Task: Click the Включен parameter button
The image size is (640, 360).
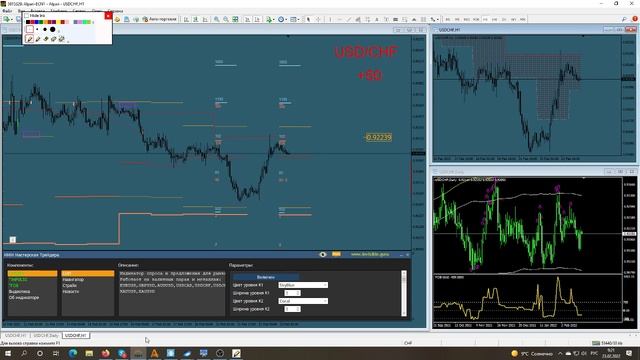Action: (266, 277)
